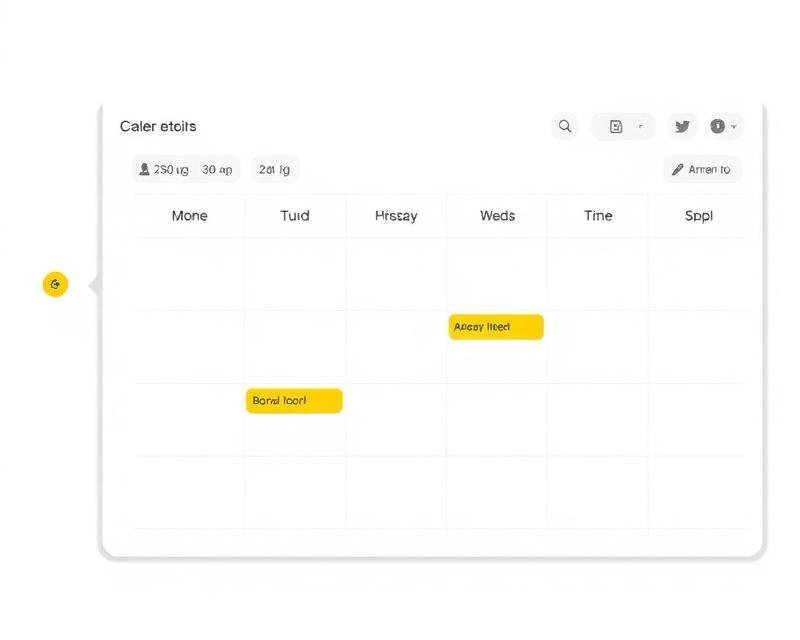The width and height of the screenshot is (800, 640).
Task: Toggle the 2at fg filter chip
Action: (274, 169)
